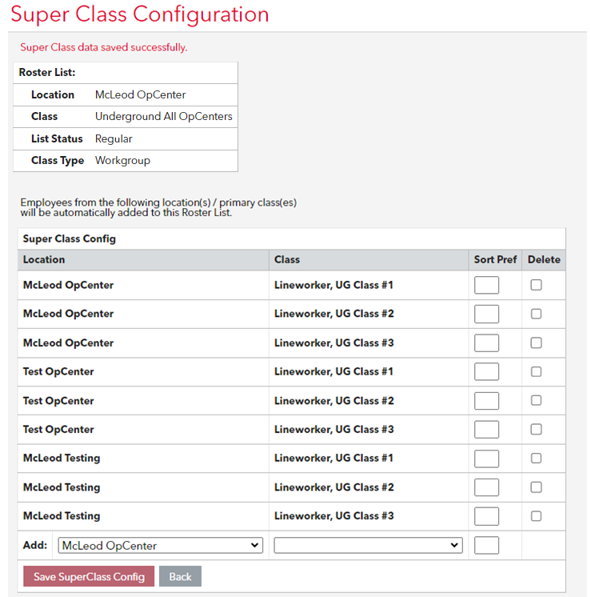Focus Sort Pref field for McLeod Testing Class #3

(x=486, y=516)
